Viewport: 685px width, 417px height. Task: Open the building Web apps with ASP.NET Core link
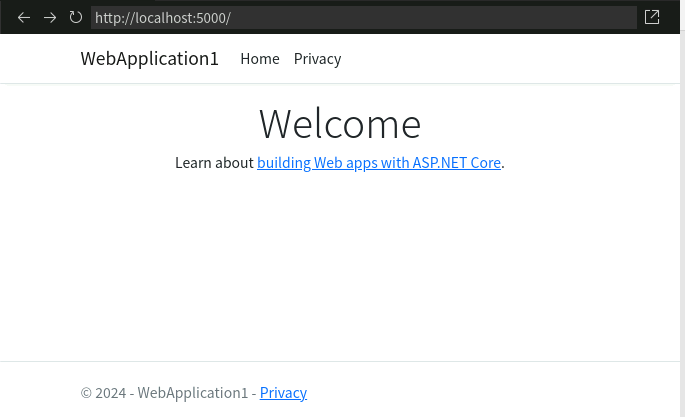tap(378, 163)
